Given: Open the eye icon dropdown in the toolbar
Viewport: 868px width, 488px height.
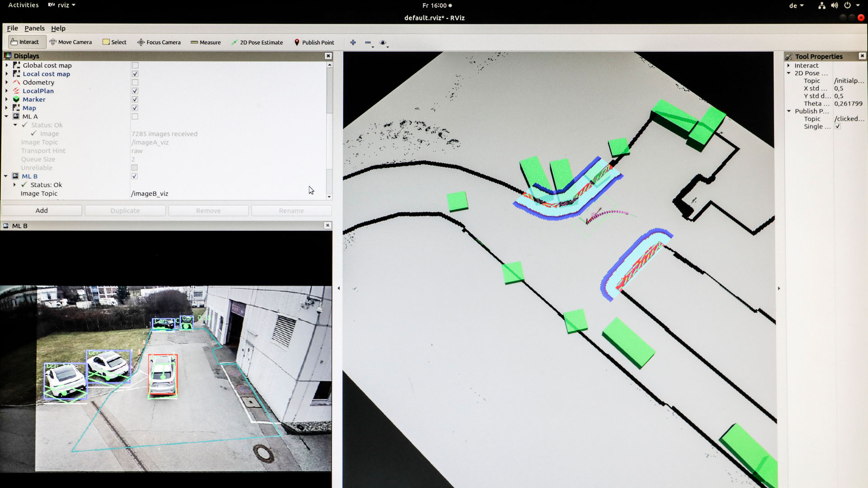Looking at the screenshot, I should pos(383,42).
